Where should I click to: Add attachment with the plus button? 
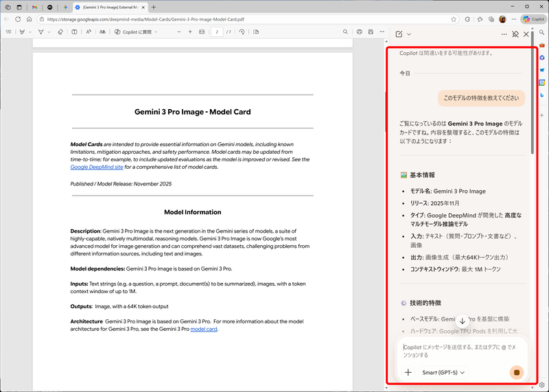pyautogui.click(x=408, y=372)
